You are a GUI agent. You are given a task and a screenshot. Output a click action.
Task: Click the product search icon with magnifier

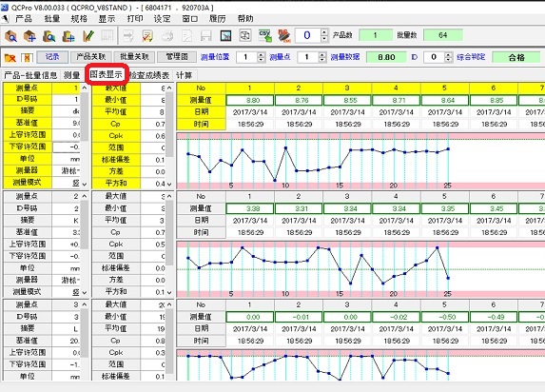pyautogui.click(x=10, y=35)
